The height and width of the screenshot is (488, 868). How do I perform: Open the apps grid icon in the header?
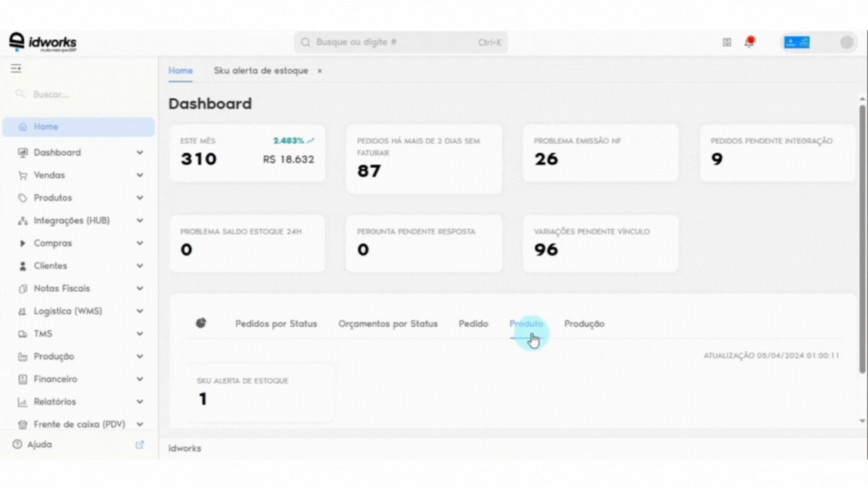[x=727, y=43]
